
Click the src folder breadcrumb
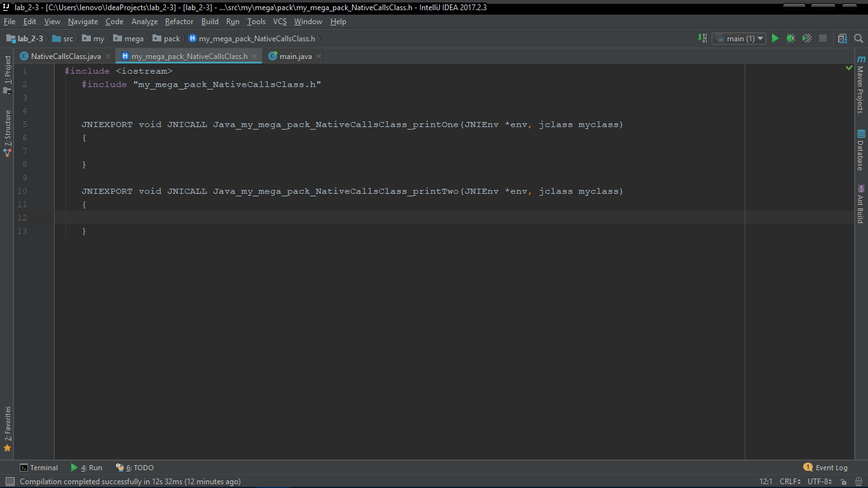pyautogui.click(x=63, y=38)
